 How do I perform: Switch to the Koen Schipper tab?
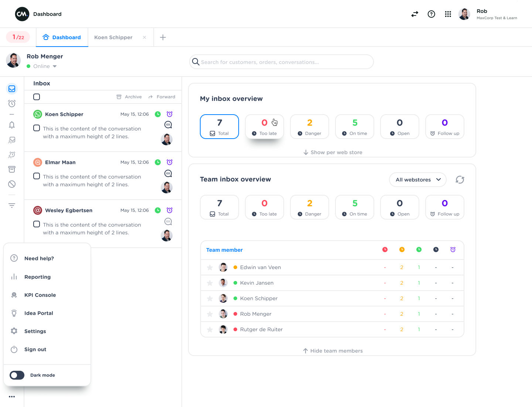click(113, 37)
